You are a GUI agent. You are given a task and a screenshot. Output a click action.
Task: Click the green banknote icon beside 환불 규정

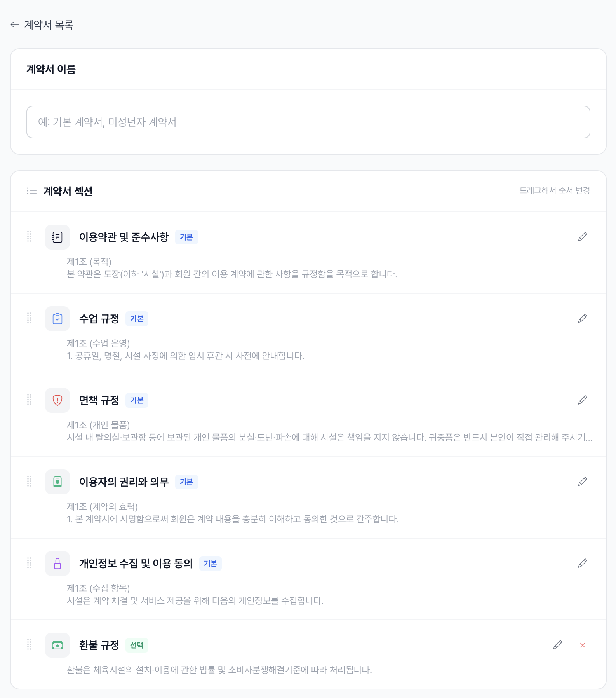coord(57,645)
